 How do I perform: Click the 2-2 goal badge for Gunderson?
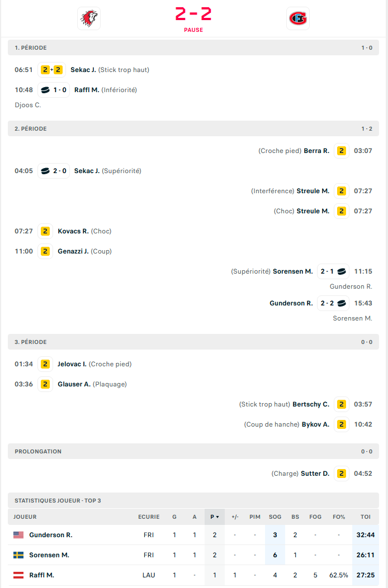tap(333, 303)
